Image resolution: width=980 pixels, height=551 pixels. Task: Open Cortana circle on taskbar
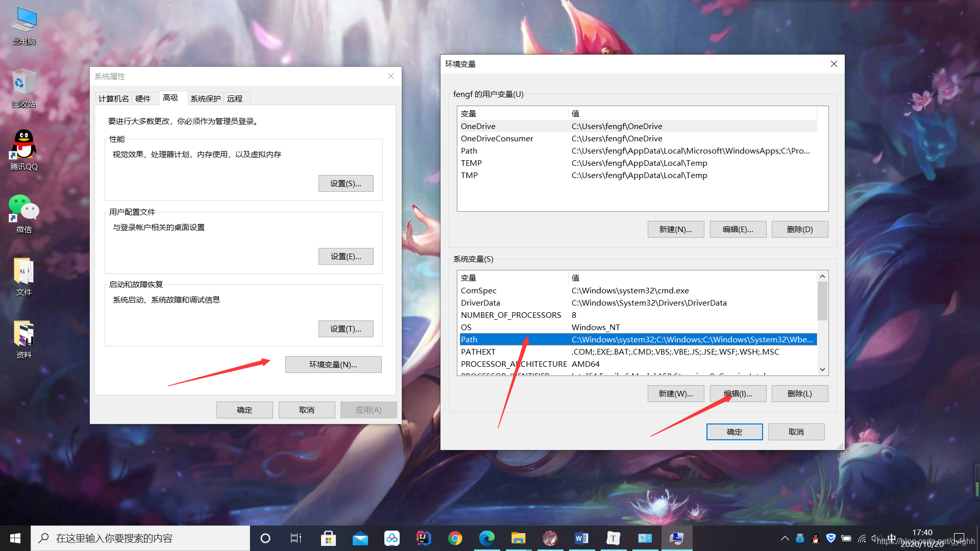point(265,538)
